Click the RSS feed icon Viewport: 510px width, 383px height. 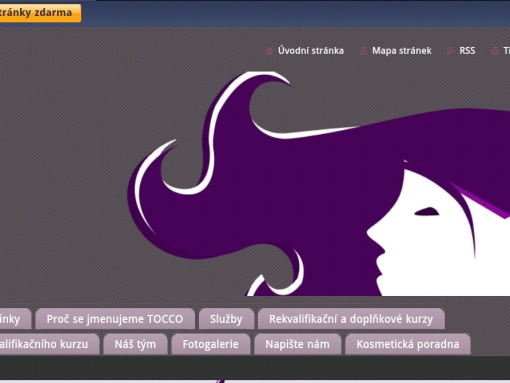pyautogui.click(x=451, y=51)
